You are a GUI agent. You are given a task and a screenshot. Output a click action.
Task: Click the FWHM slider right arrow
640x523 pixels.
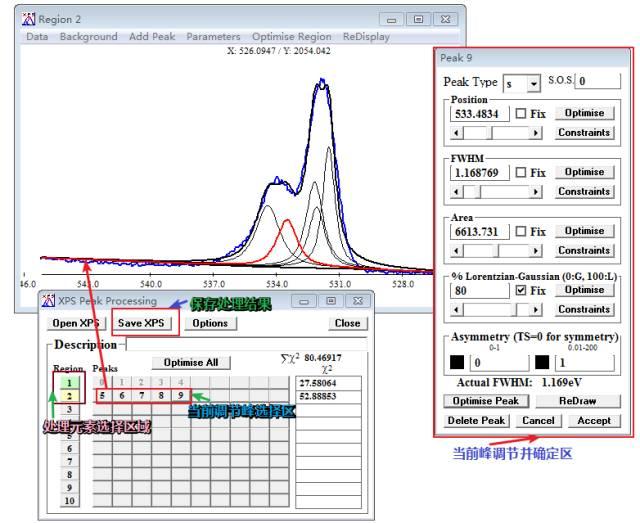click(536, 191)
